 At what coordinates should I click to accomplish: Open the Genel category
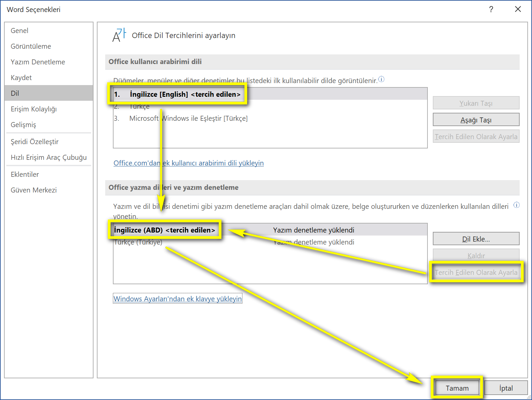pyautogui.click(x=49, y=31)
